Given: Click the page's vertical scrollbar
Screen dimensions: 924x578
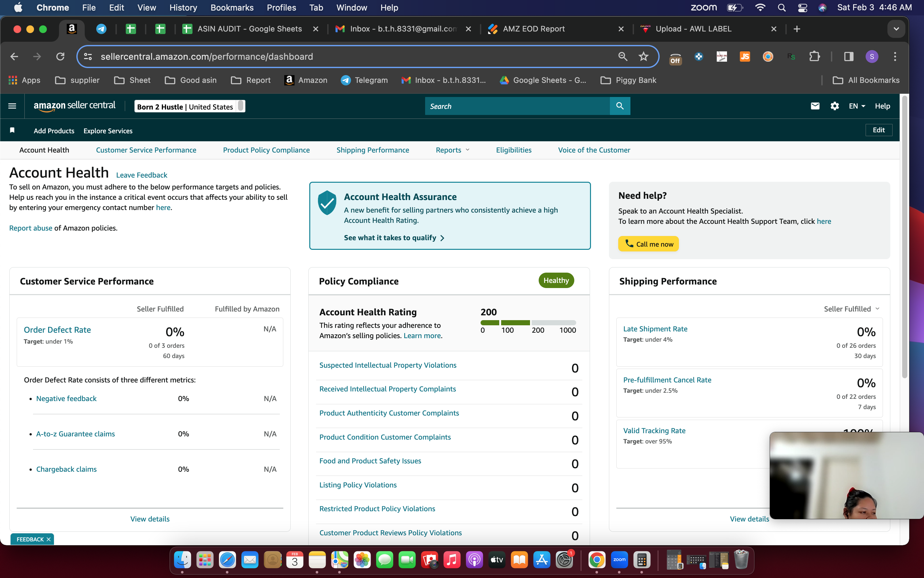Looking at the screenshot, I should tap(904, 237).
